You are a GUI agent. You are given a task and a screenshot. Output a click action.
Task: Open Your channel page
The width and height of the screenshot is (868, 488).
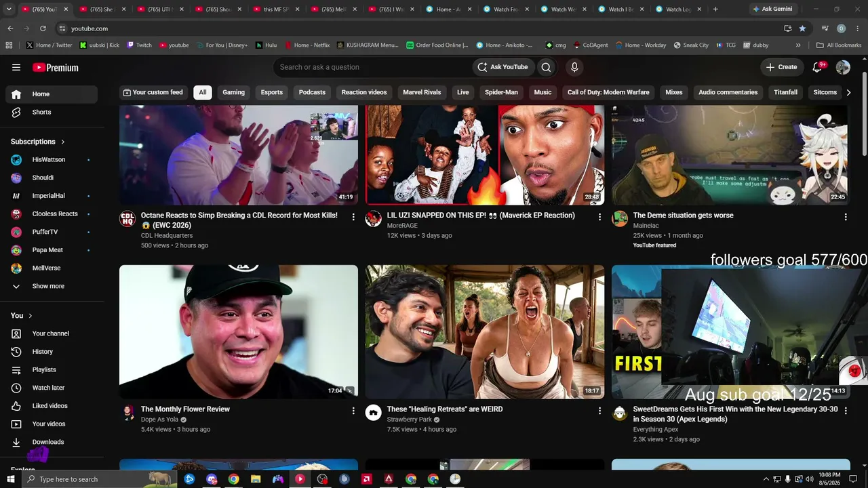point(52,333)
